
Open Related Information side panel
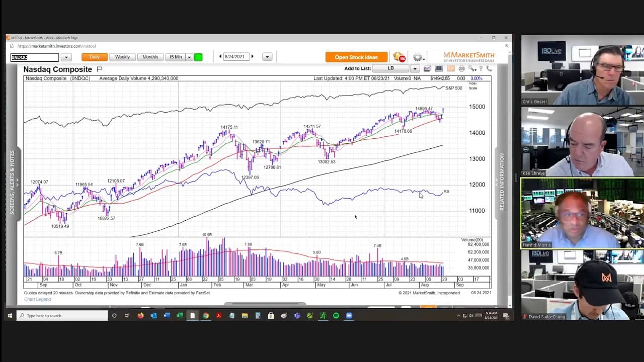click(502, 182)
